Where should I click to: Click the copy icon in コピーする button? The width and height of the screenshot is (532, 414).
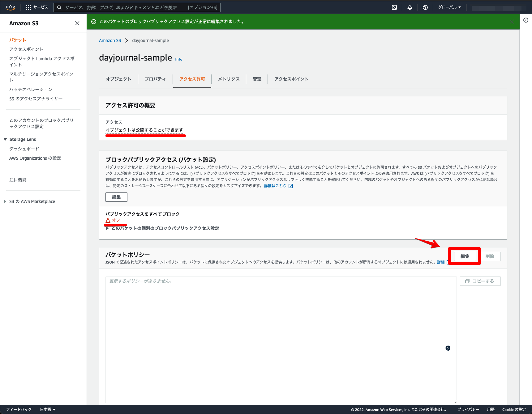click(467, 281)
